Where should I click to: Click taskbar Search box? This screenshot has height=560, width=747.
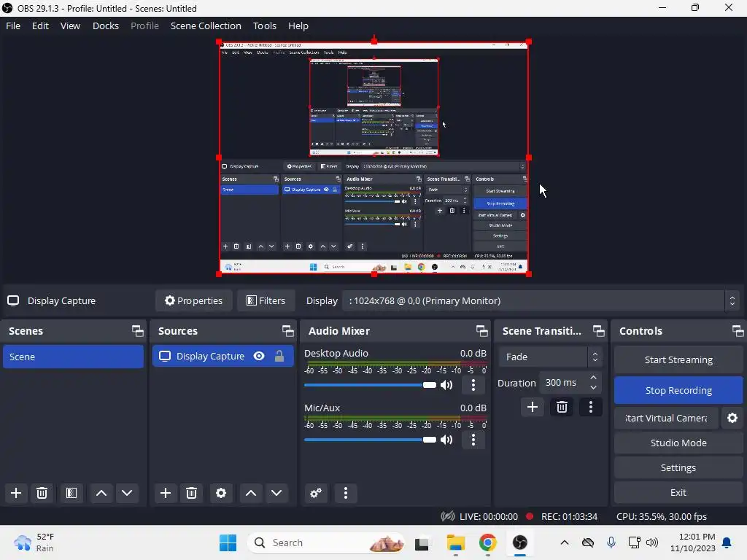pyautogui.click(x=326, y=542)
